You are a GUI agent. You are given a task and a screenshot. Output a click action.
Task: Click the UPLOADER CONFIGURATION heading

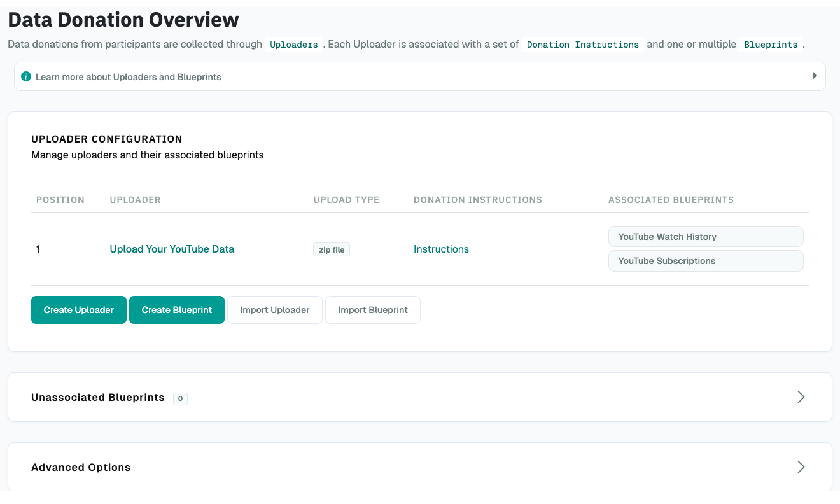coord(107,139)
